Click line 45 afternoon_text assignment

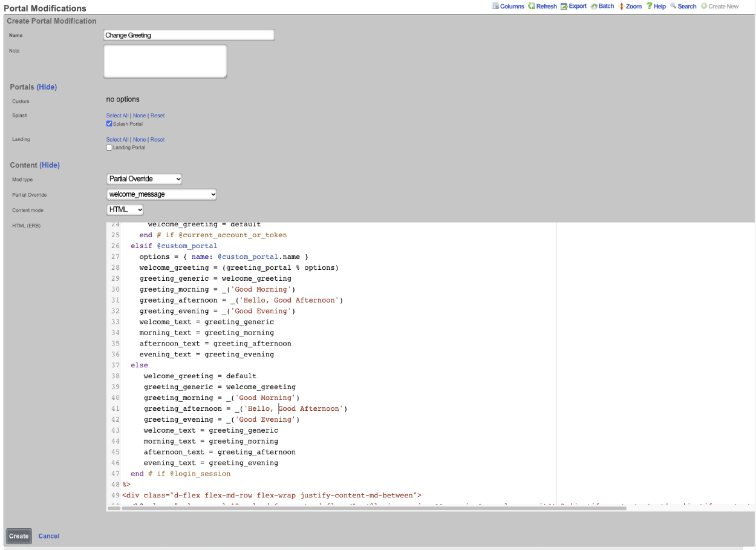coord(220,452)
